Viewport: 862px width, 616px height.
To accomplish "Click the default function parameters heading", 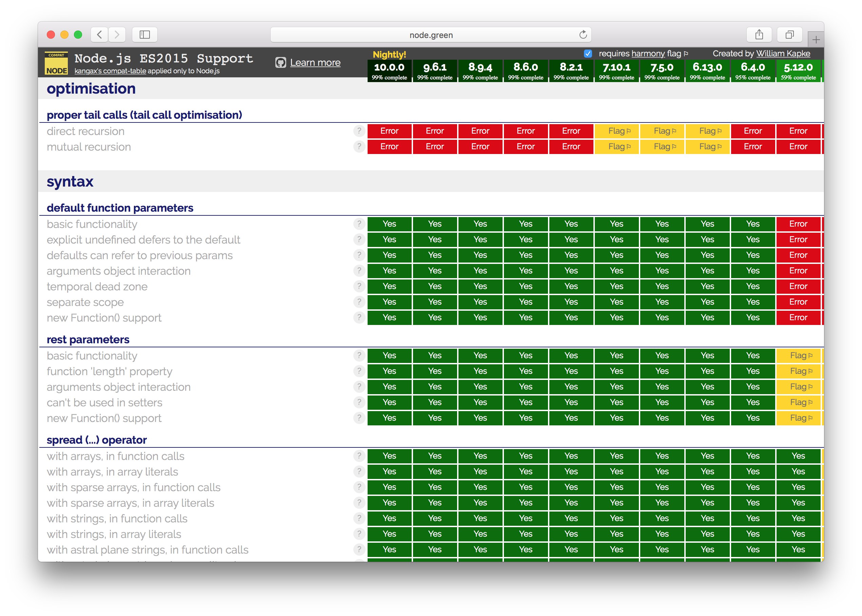I will 120,208.
